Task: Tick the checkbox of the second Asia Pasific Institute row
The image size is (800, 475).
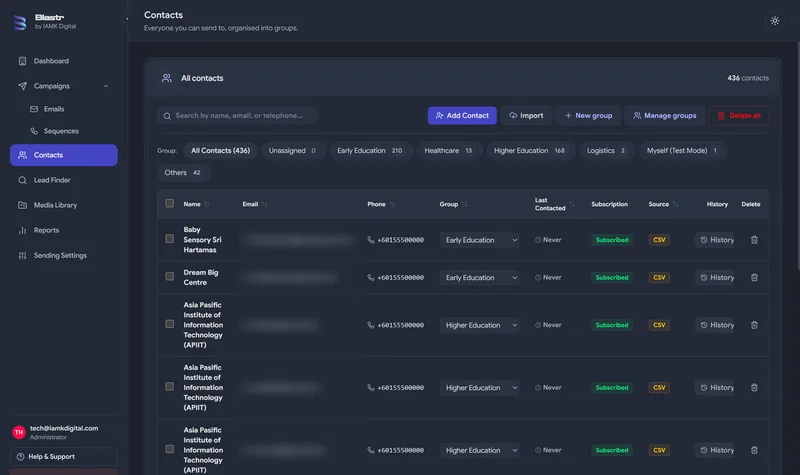Action: tap(170, 387)
